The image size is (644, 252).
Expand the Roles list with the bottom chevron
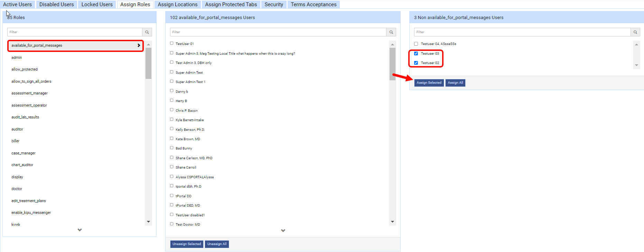pyautogui.click(x=80, y=230)
